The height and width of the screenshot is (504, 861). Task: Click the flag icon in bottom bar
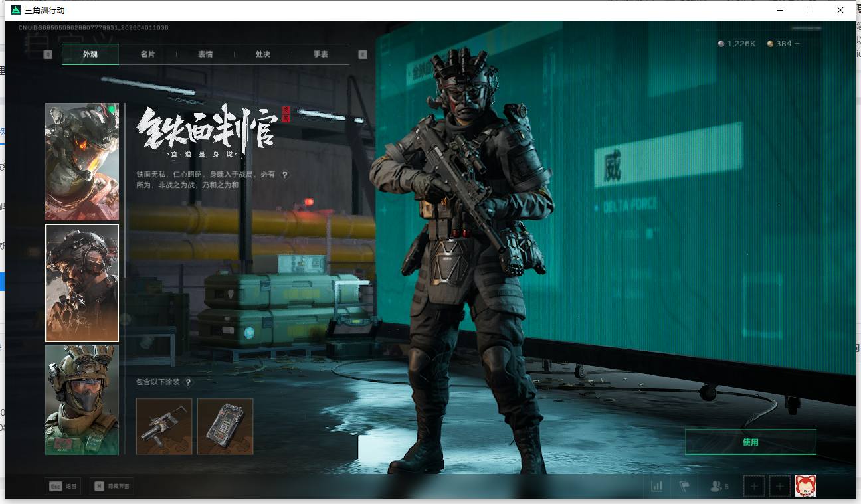684,487
